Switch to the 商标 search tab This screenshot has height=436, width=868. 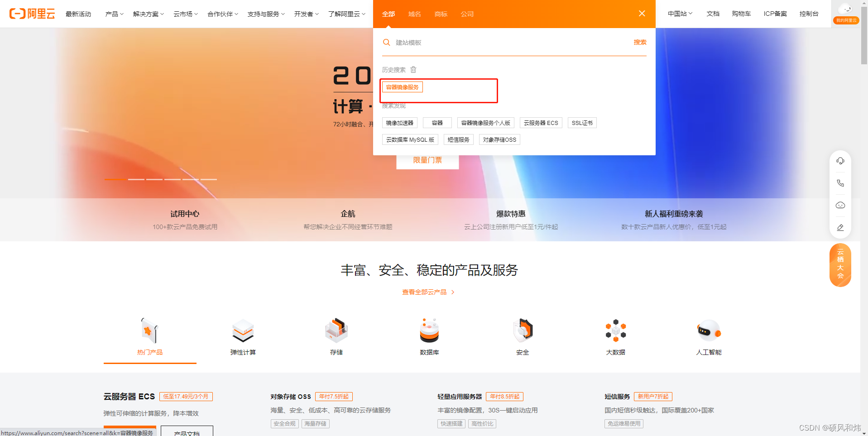point(441,14)
